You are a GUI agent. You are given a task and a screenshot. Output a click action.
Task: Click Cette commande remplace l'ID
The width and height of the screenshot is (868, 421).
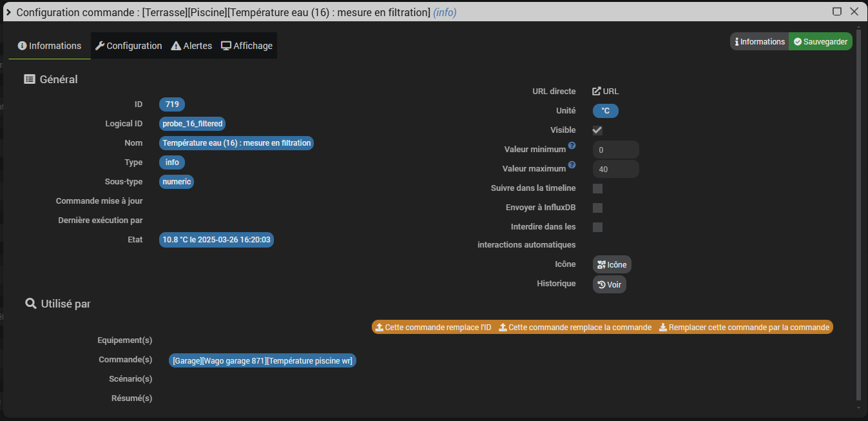[433, 328]
